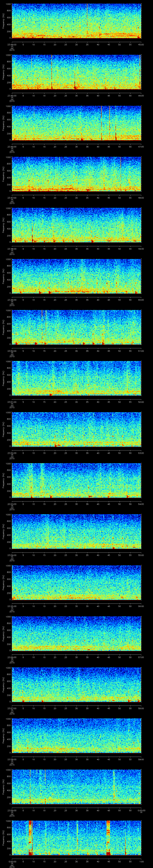Screen dimensions: 153x868
Task: Select the spectrogram plot beginning at 23:48:00
Action: pyautogui.click(x=76, y=225)
